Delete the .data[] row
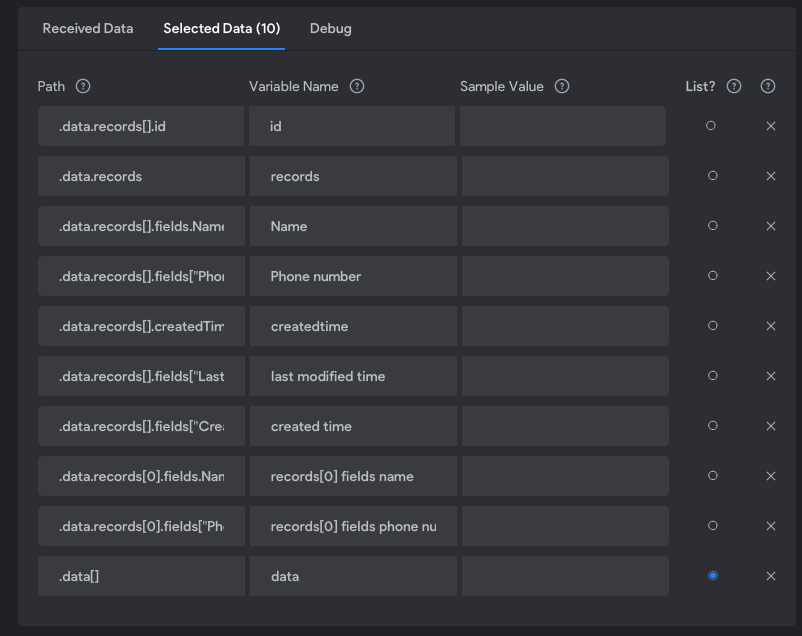802x636 pixels. [771, 576]
